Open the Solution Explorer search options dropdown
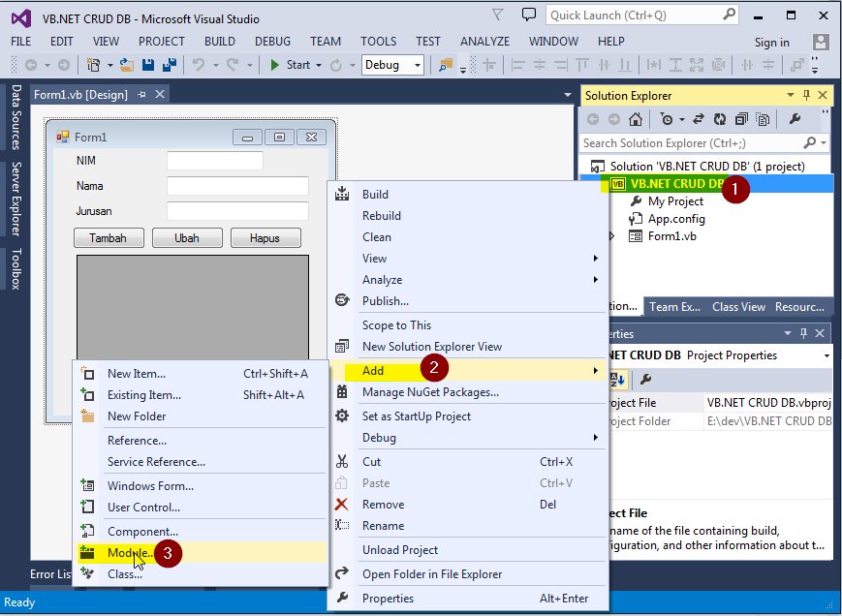 pos(824,143)
